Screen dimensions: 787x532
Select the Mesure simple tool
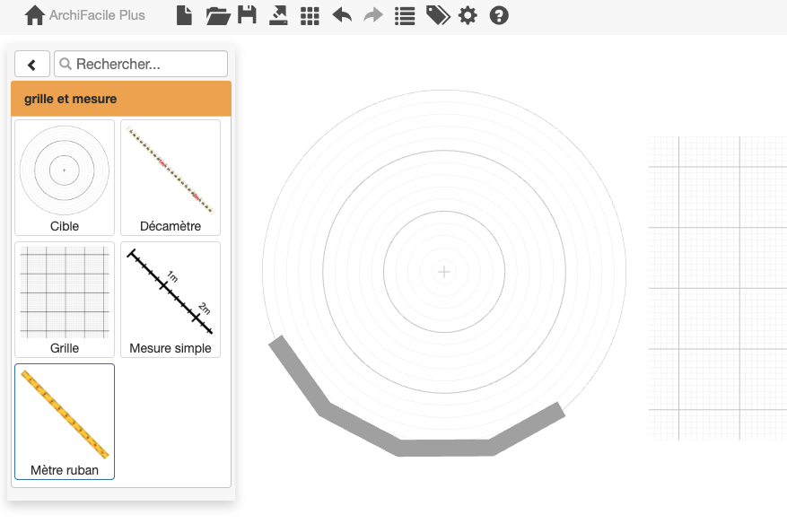170,299
